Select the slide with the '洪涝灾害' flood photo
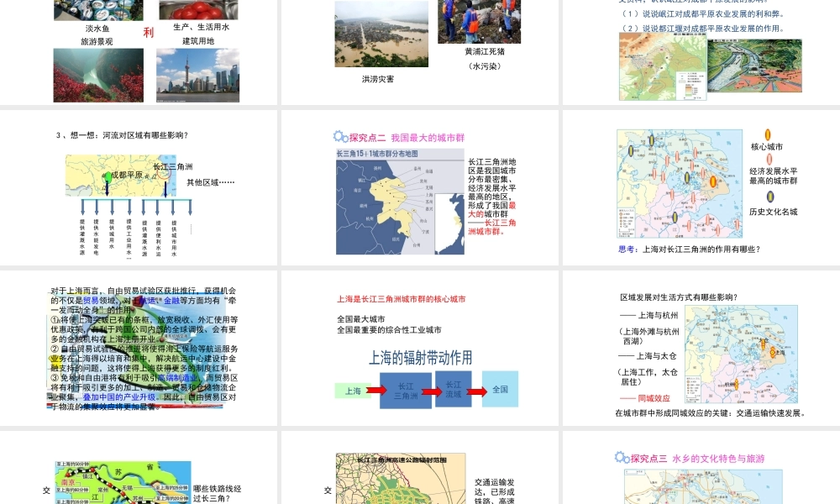 tap(420, 52)
